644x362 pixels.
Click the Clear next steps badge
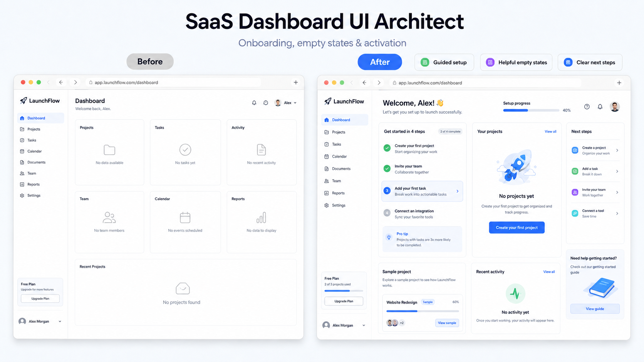point(590,62)
